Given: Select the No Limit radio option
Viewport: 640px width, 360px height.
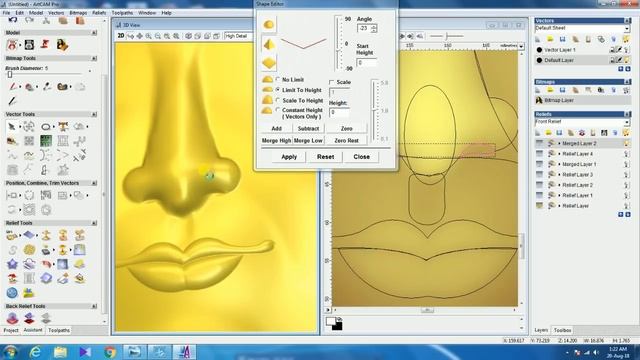Looking at the screenshot, I should point(278,80).
